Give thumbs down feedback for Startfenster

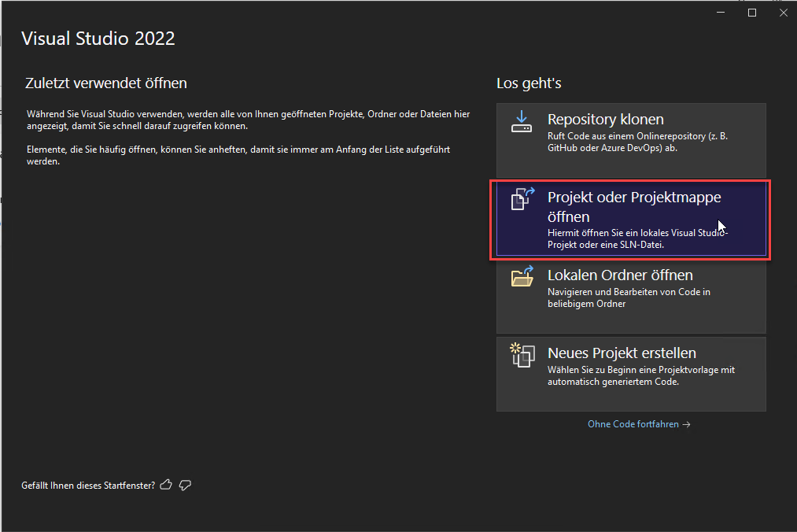pyautogui.click(x=185, y=486)
